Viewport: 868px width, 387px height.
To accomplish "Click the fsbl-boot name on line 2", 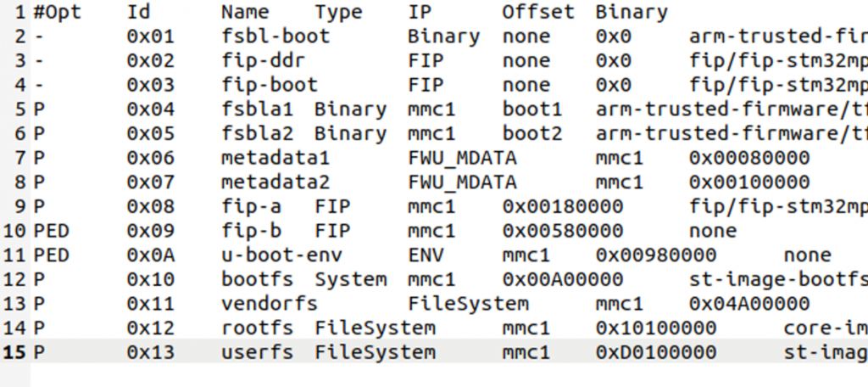I will [x=275, y=36].
